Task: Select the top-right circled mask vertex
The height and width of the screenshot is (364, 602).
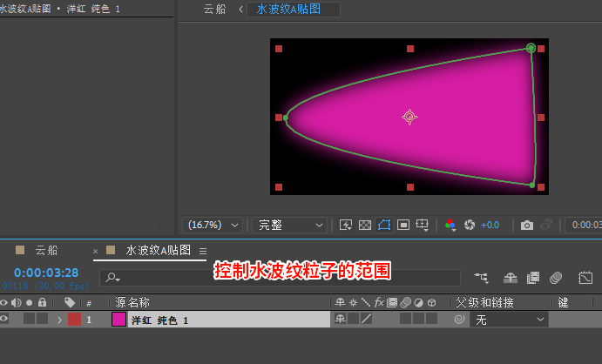Action: (531, 48)
